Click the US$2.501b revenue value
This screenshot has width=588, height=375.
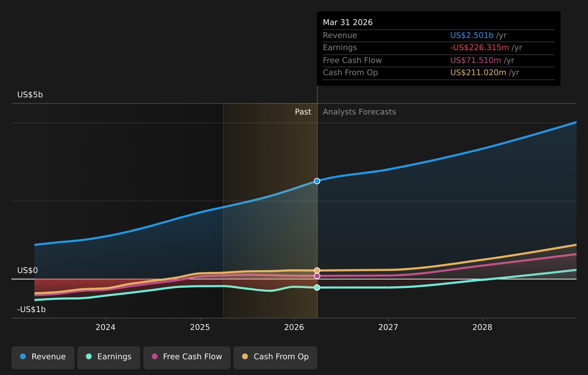tap(472, 36)
